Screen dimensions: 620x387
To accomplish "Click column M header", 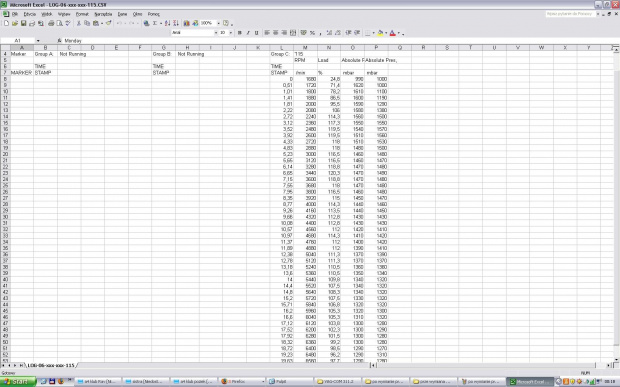I will click(305, 47).
